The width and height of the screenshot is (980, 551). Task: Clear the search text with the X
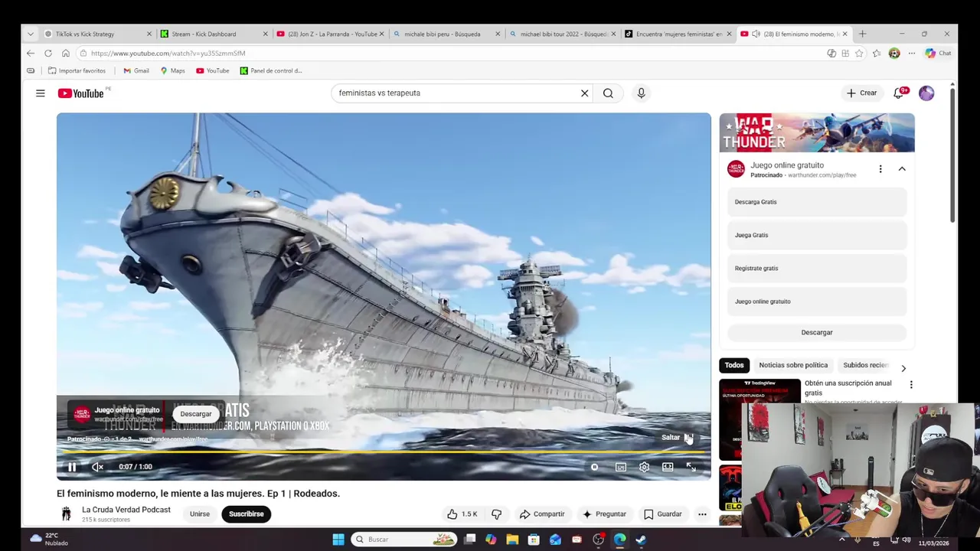(x=584, y=93)
